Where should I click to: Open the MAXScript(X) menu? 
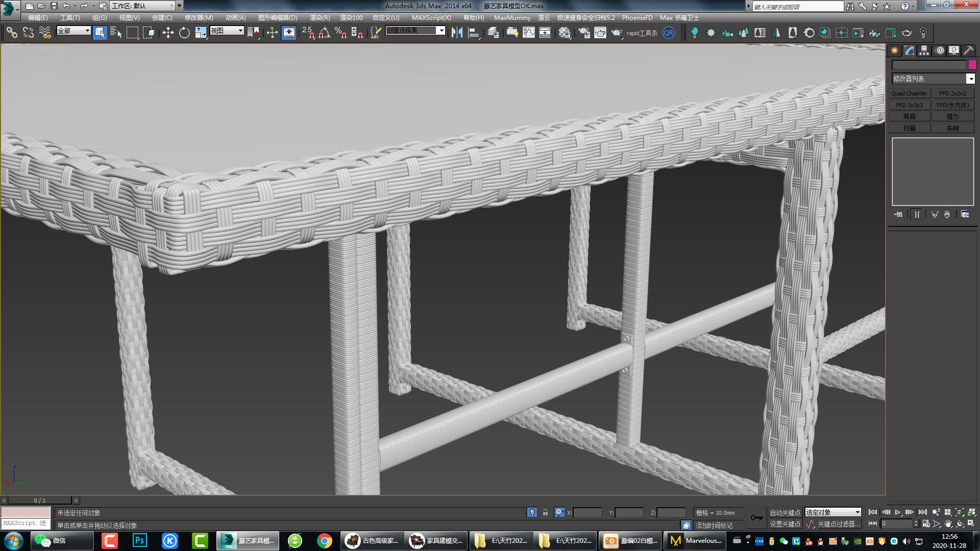coord(431,17)
